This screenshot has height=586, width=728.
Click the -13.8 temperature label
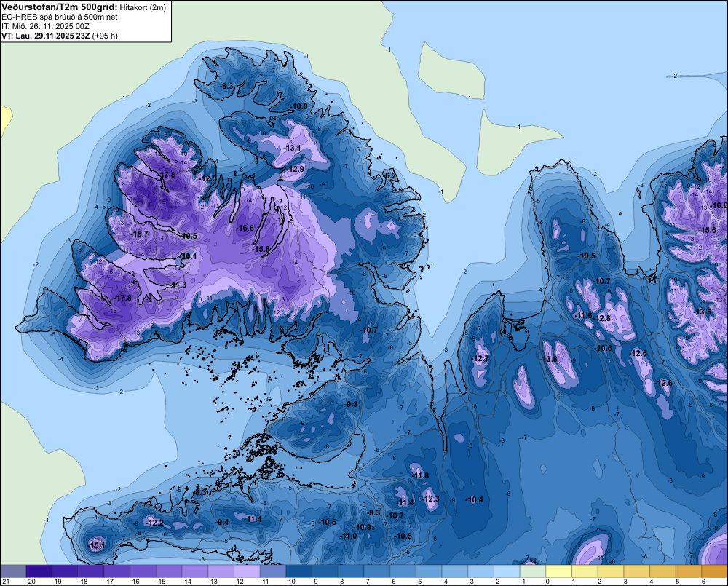(x=549, y=359)
